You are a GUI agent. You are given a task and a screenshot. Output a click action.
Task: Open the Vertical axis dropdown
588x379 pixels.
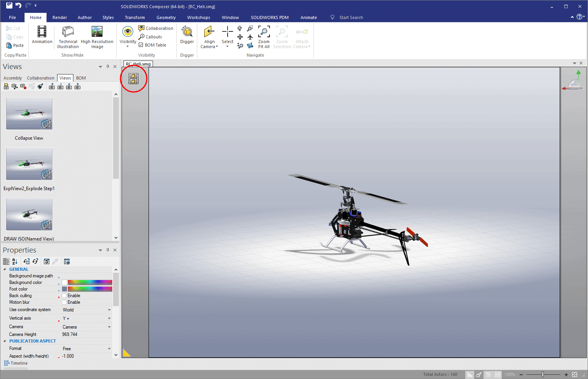point(109,318)
